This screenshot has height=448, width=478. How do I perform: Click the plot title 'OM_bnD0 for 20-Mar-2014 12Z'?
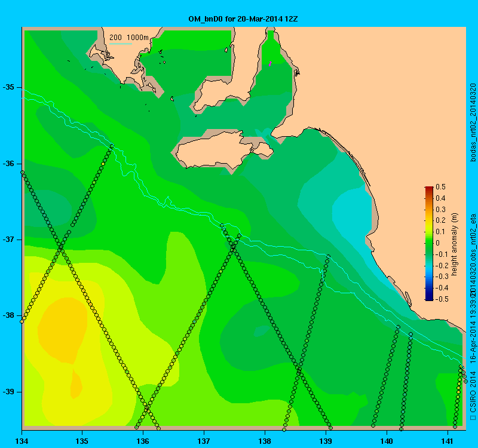(243, 19)
